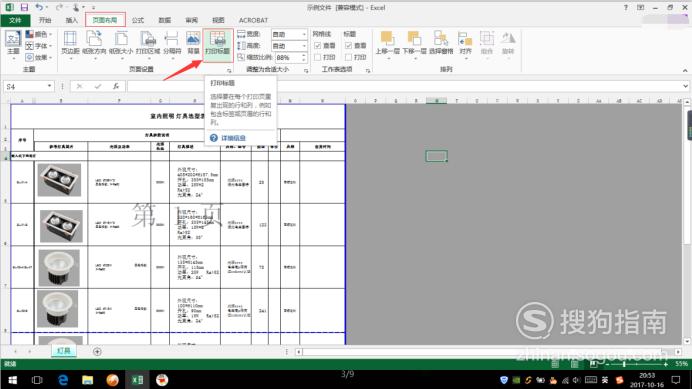The height and width of the screenshot is (389, 692).
Task: Click the Name Box showing S4
Action: (x=25, y=87)
